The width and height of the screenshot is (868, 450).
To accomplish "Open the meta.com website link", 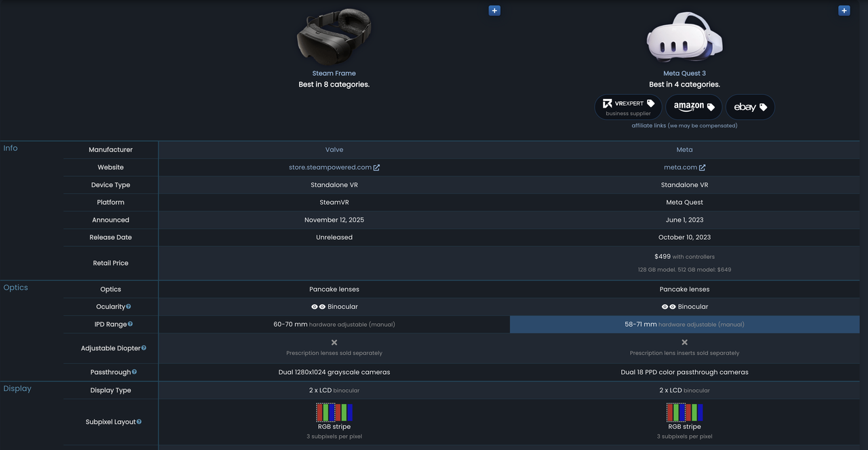I will (680, 167).
